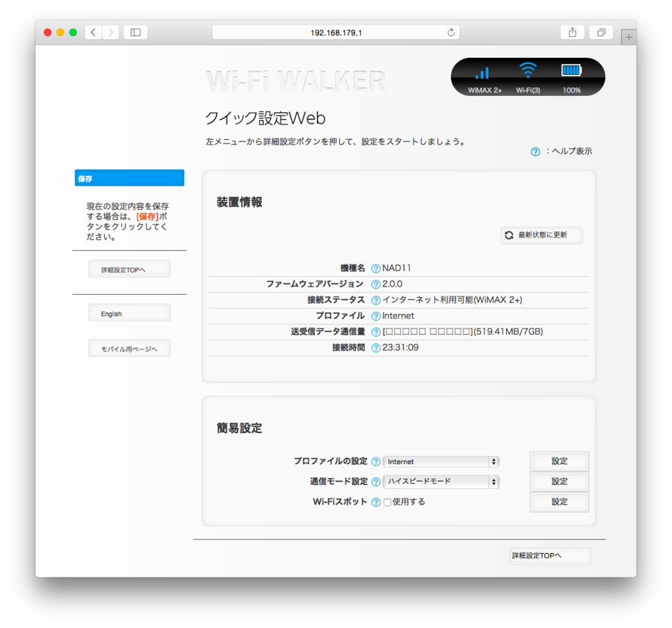Click the 装置情報 section heading
This screenshot has height=628, width=672.
point(239,202)
